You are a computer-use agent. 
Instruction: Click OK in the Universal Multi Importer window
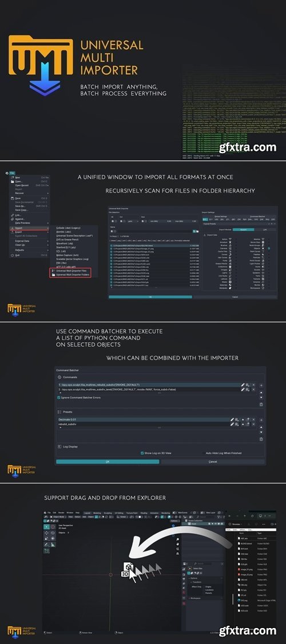(150, 297)
